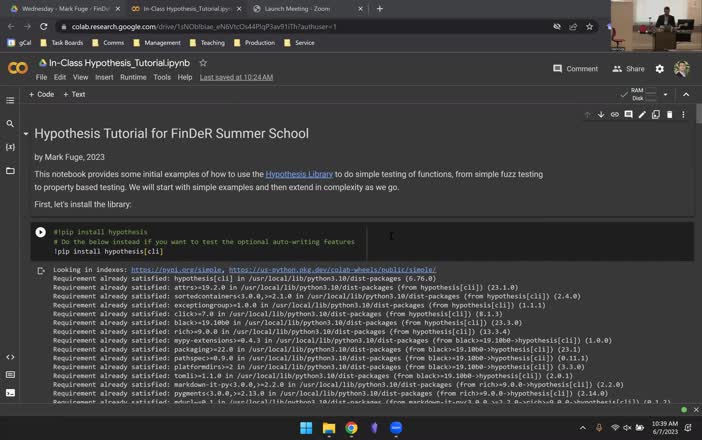Open Colab settings gear icon
The width and height of the screenshot is (702, 440).
pyautogui.click(x=659, y=69)
